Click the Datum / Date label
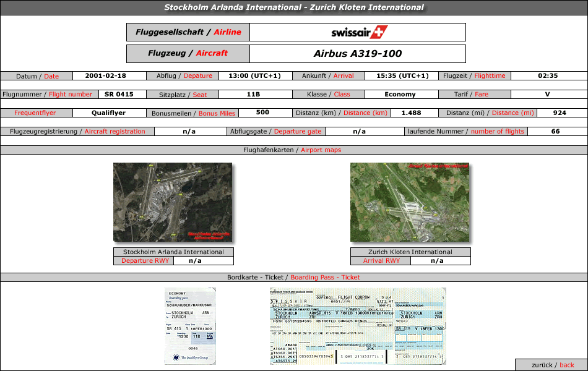Viewport: 588px width, 371px height. (37, 76)
